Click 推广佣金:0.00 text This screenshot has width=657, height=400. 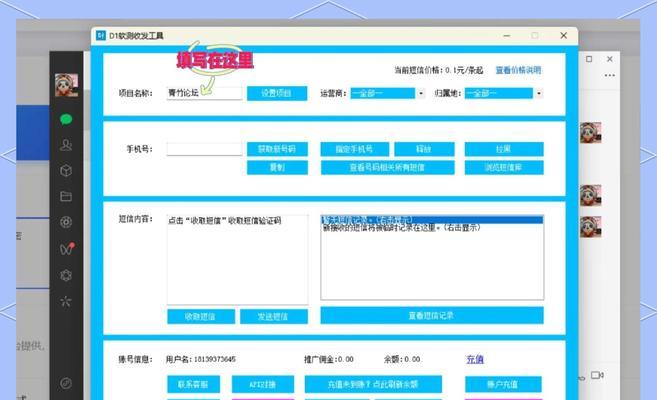328,359
